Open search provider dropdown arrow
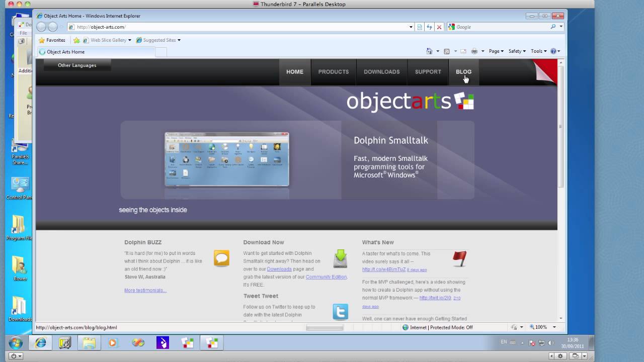 [561, 27]
